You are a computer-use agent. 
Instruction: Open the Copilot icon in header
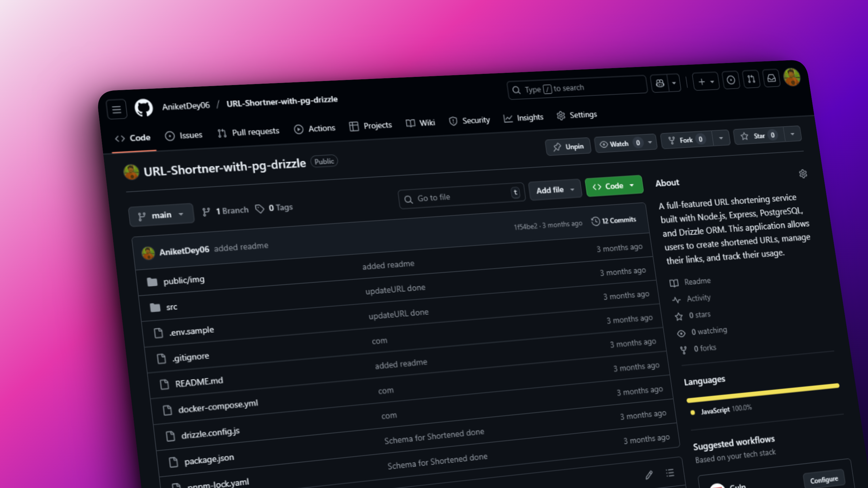(x=660, y=83)
